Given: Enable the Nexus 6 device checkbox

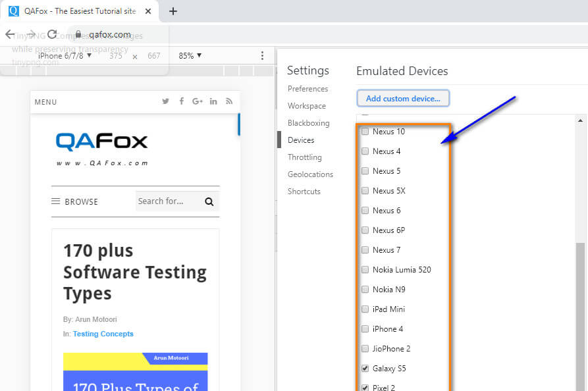Looking at the screenshot, I should (365, 210).
